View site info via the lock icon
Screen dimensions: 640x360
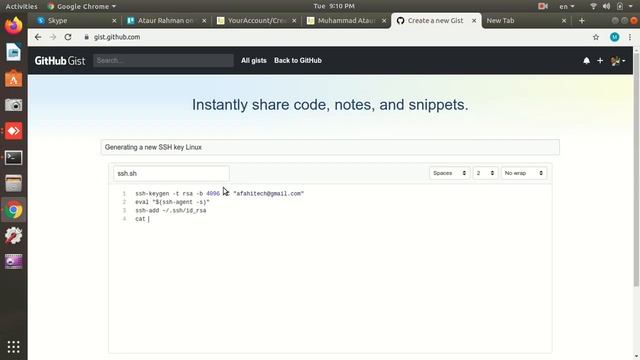(x=87, y=37)
